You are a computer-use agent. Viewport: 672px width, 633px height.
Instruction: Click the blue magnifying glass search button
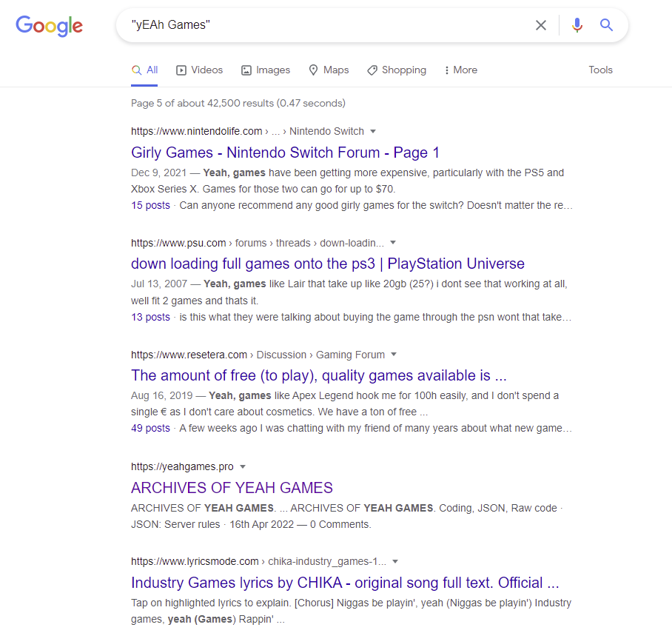click(607, 26)
